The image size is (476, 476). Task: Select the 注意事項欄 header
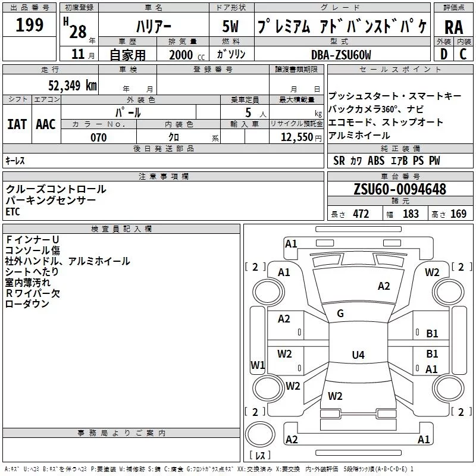pos(163,176)
